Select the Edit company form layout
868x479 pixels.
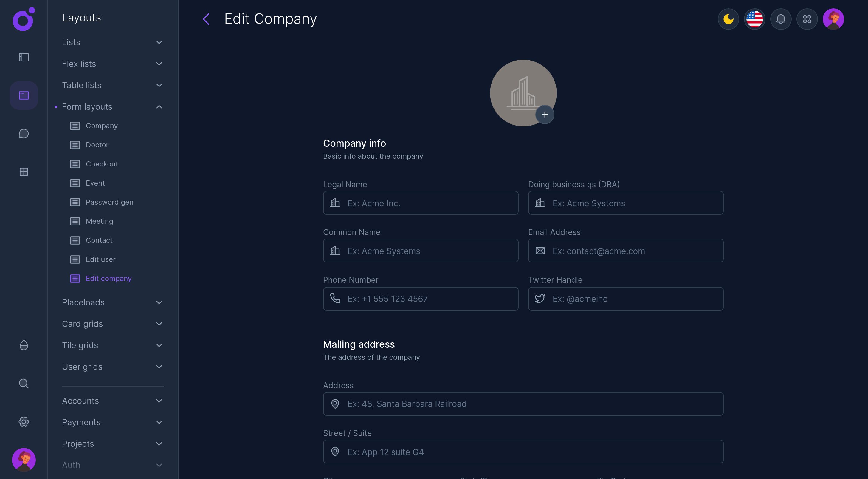[108, 279]
